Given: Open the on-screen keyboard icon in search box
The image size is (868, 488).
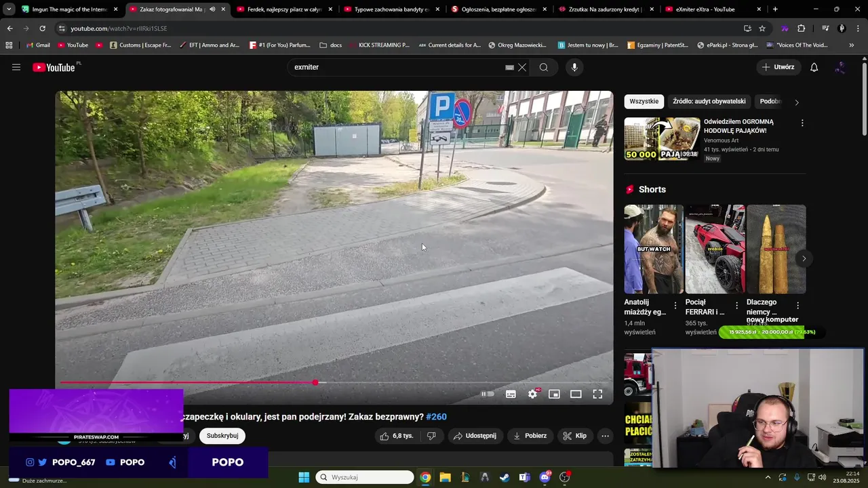Looking at the screenshot, I should click(509, 67).
